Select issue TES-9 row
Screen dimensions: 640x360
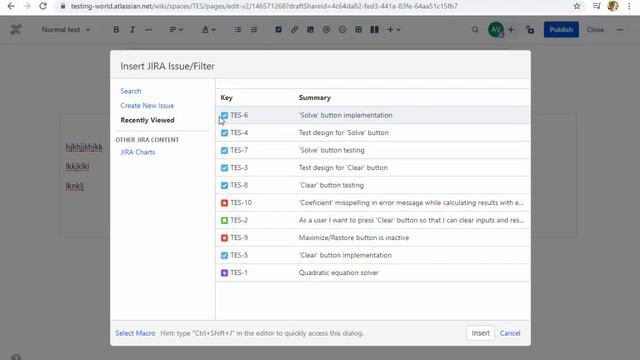373,238
